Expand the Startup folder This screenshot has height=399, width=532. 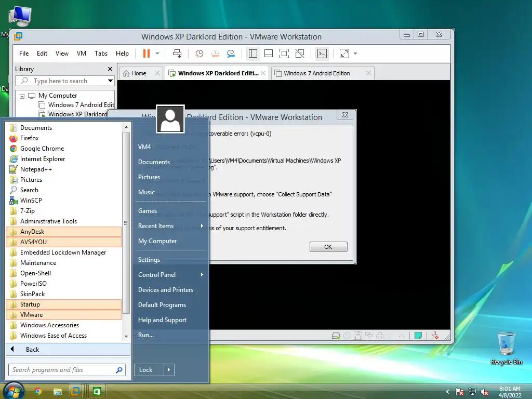click(x=64, y=304)
